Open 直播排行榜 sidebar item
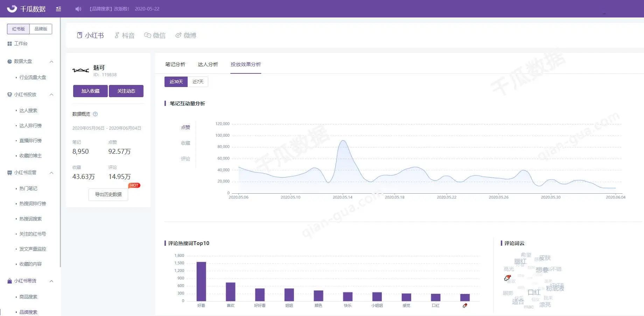644x316 pixels. (x=30, y=141)
